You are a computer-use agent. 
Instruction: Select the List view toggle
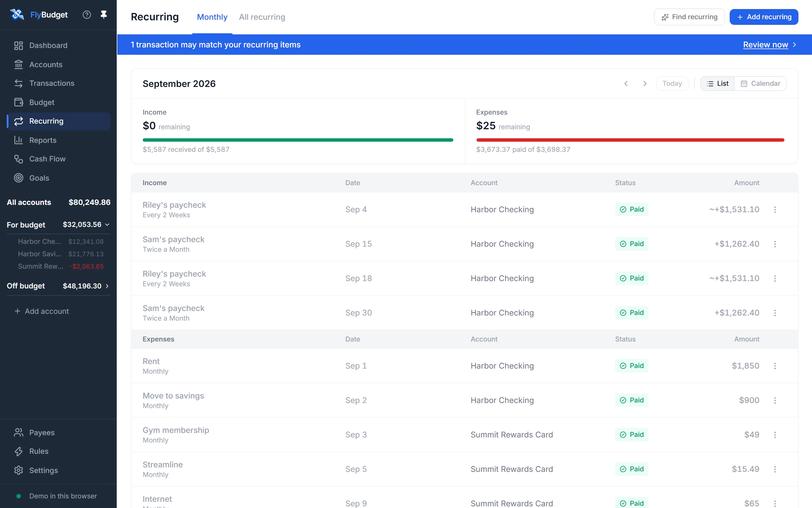click(717, 84)
